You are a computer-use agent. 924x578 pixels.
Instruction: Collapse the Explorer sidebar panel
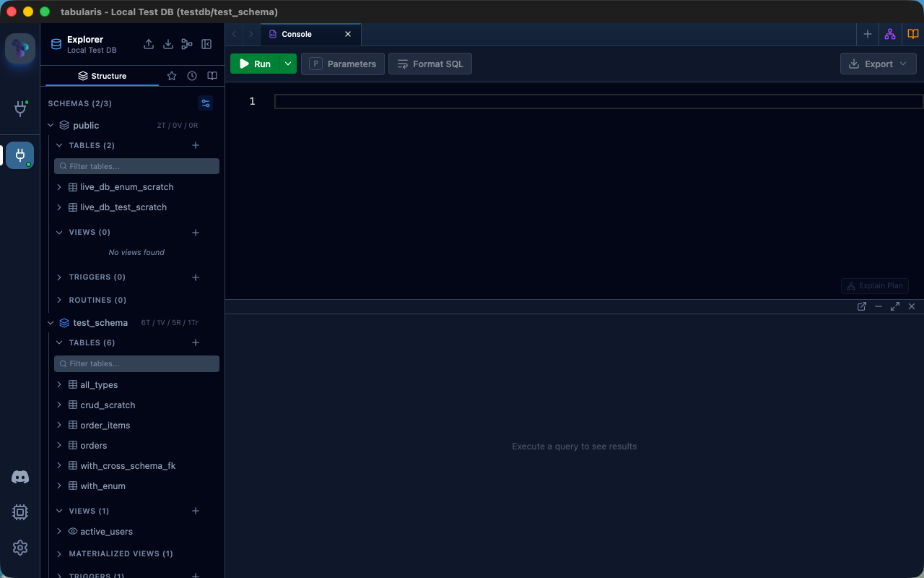pyautogui.click(x=206, y=44)
